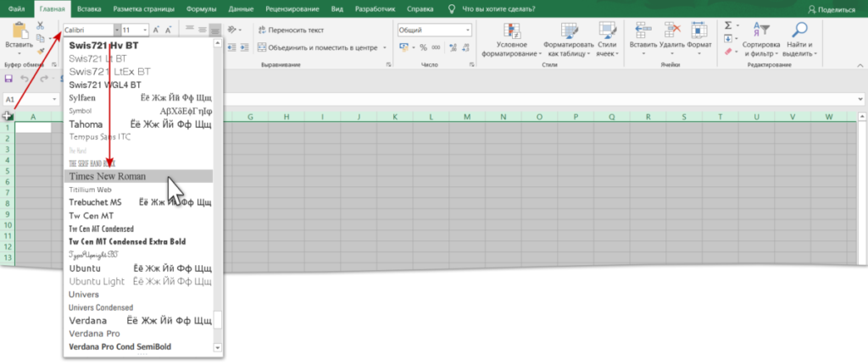Image resolution: width=868 pixels, height=364 pixels.
Task: Switch to the Разработчик tab
Action: click(x=375, y=9)
